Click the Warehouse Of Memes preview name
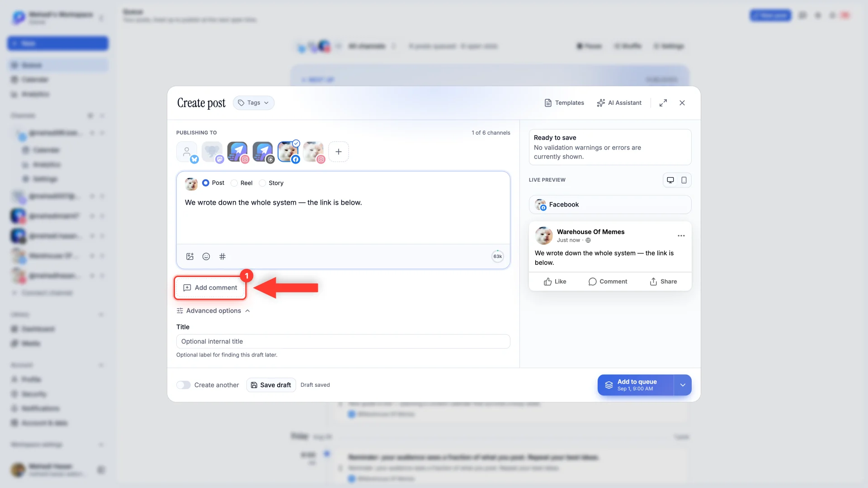 click(590, 232)
